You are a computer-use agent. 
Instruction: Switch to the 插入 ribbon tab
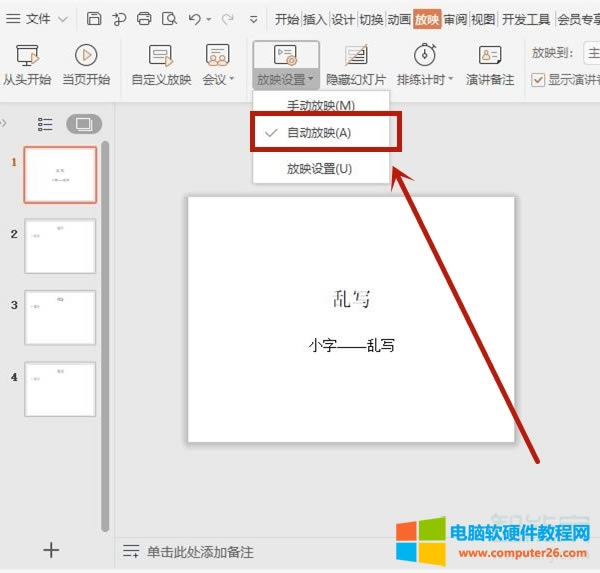[314, 19]
